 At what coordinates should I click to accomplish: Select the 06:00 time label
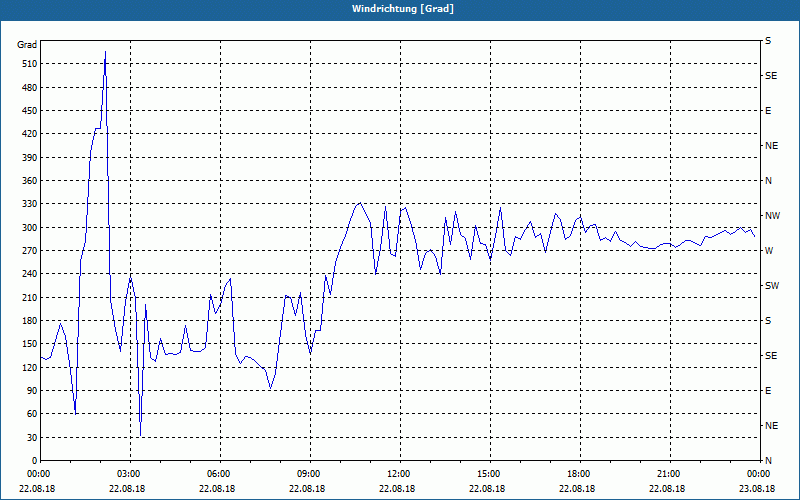(220, 474)
